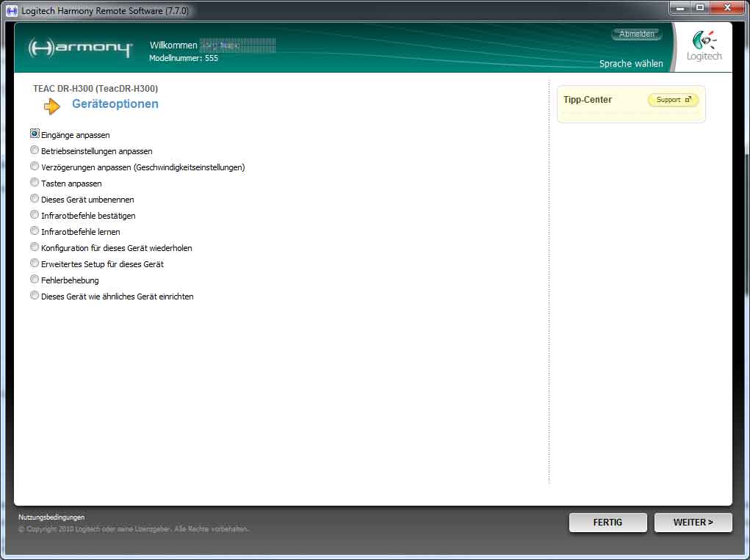The height and width of the screenshot is (560, 750).
Task: Choose Dieses Gerät umbenennen
Action: click(x=35, y=199)
